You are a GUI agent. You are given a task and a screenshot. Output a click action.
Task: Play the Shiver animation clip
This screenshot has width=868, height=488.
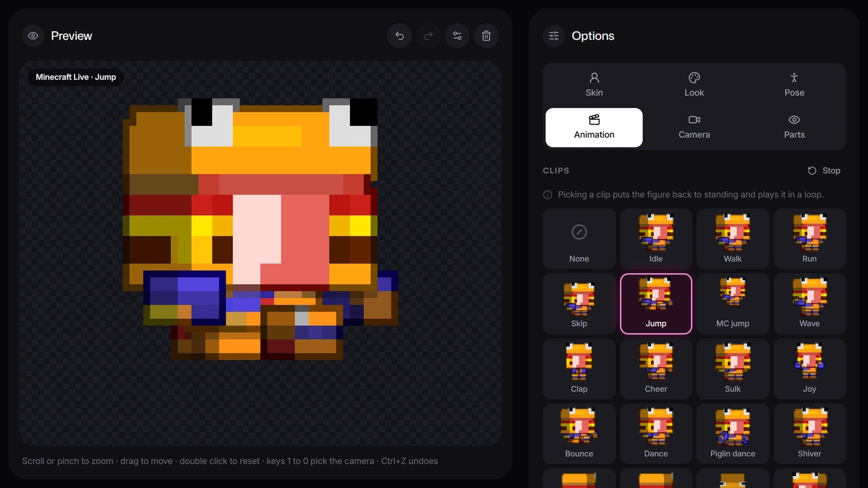click(x=809, y=434)
